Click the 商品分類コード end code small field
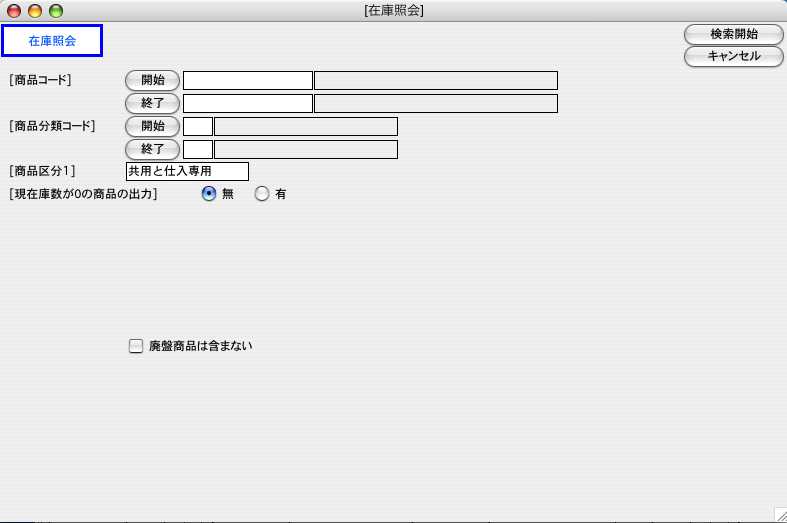787x523 pixels. (x=198, y=149)
